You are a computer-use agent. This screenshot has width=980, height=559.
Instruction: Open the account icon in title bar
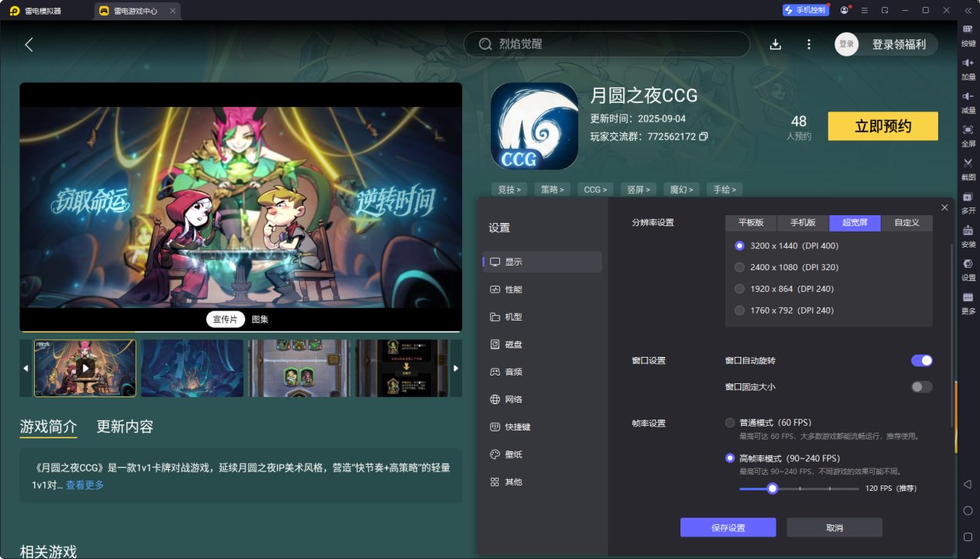(x=845, y=10)
